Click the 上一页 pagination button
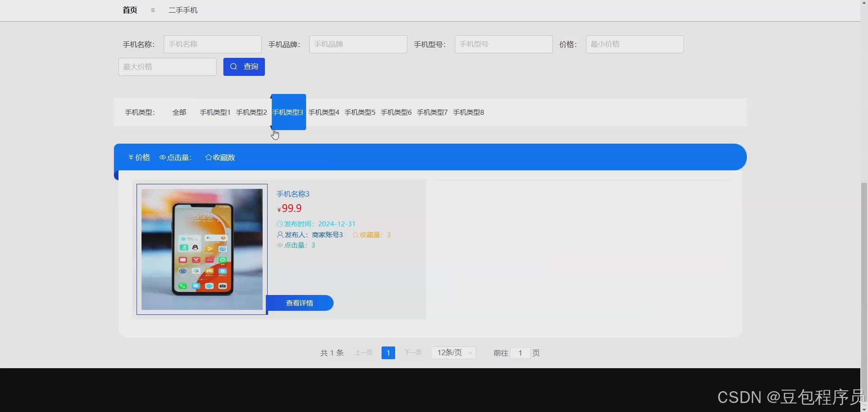The width and height of the screenshot is (868, 412). tap(363, 353)
